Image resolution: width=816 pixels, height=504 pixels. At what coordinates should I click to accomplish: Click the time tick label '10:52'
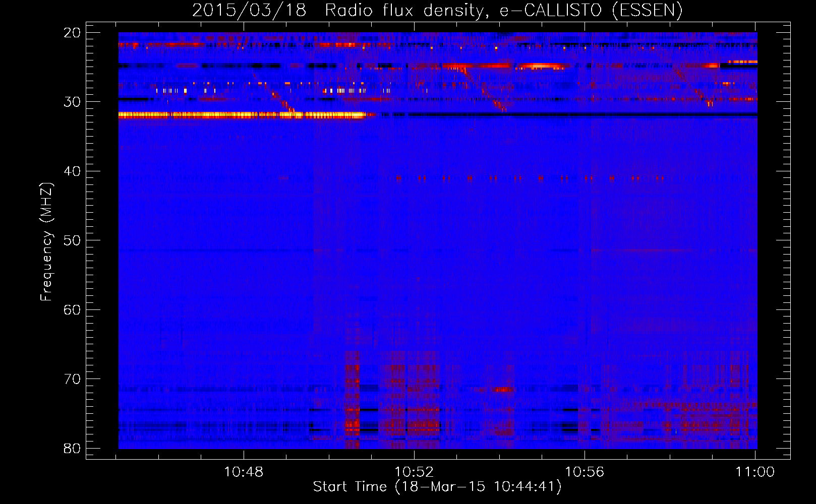(414, 472)
